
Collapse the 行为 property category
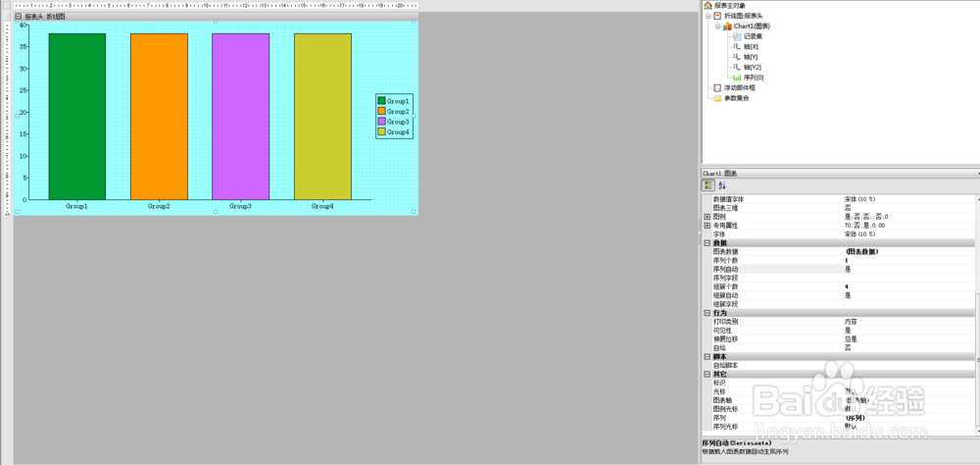pyautogui.click(x=707, y=312)
